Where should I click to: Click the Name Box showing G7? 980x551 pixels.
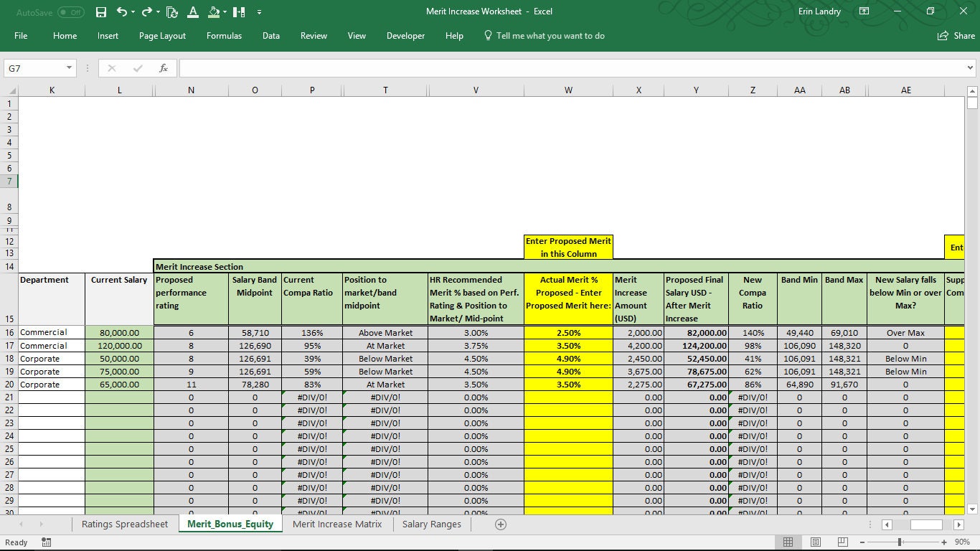(34, 68)
